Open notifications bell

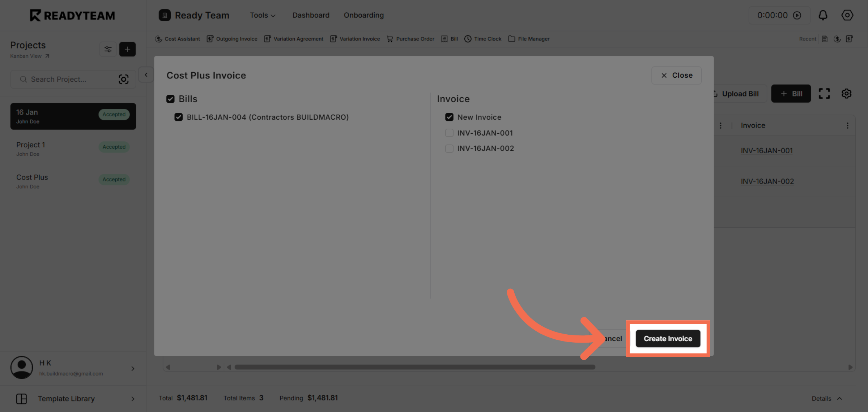(x=823, y=15)
